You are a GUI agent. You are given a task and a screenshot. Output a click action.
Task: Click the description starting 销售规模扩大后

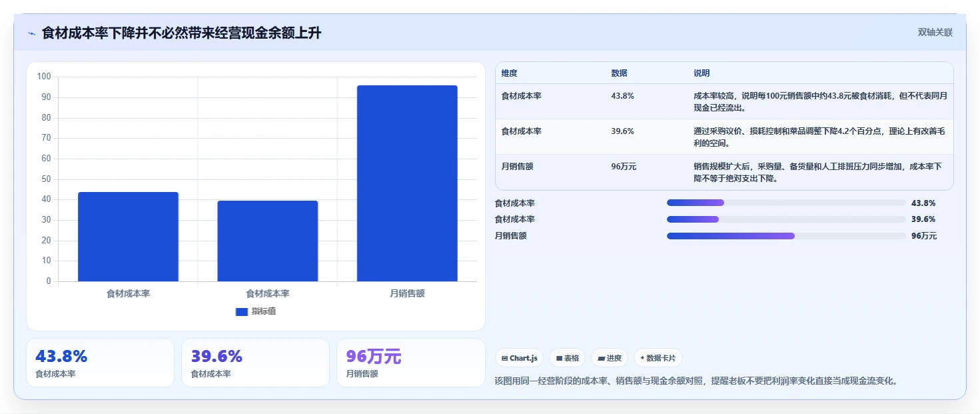coord(817,172)
